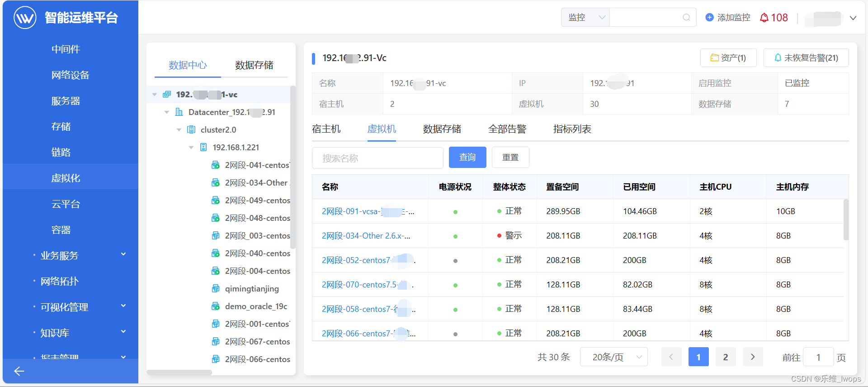Click VM icon for 2网段-066-centos tree node
868x387 pixels.
click(216, 359)
